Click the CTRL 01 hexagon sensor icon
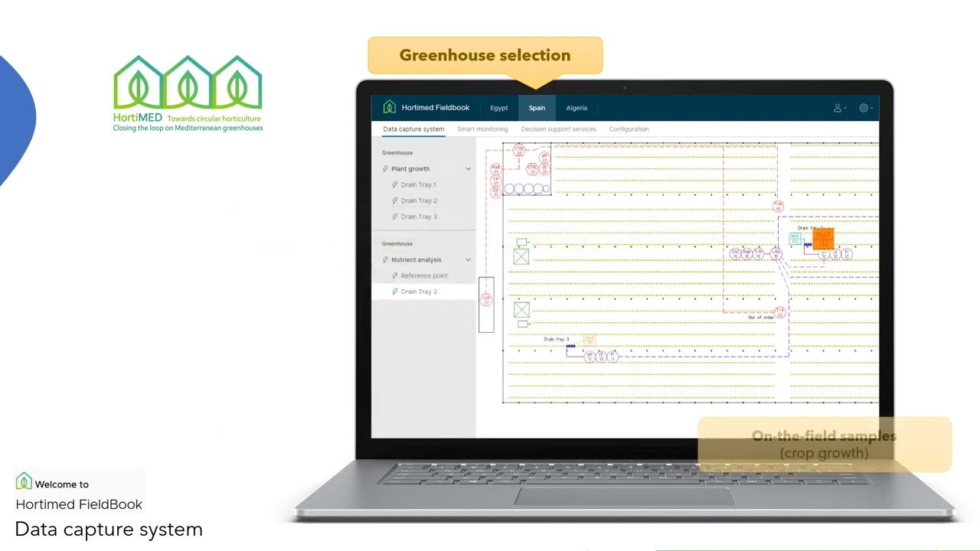Screen dimensions: 980x551 (519, 150)
